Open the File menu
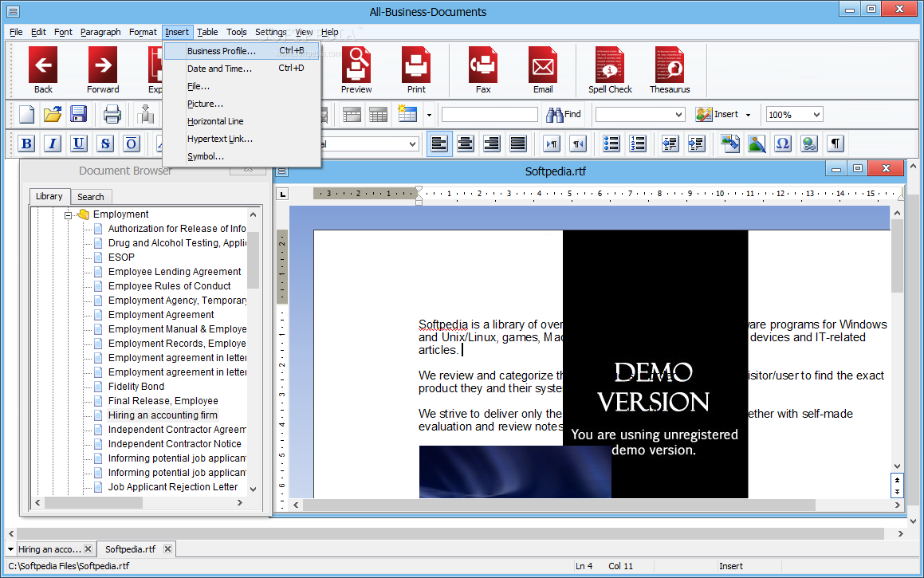924x578 pixels. pos(16,32)
